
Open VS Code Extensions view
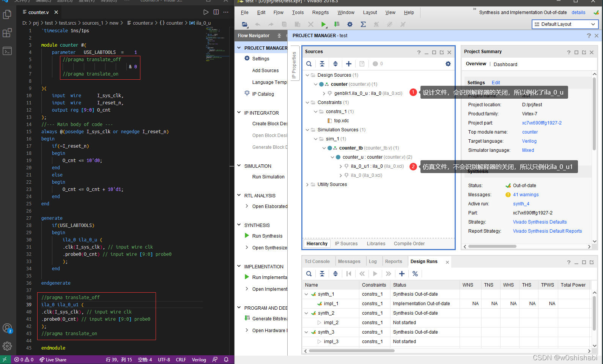(7, 33)
